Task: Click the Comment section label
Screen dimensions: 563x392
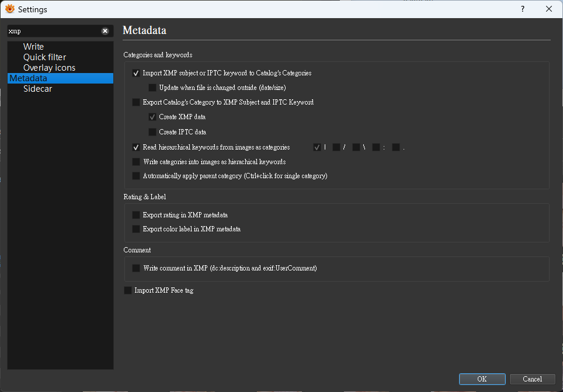Action: [137, 250]
